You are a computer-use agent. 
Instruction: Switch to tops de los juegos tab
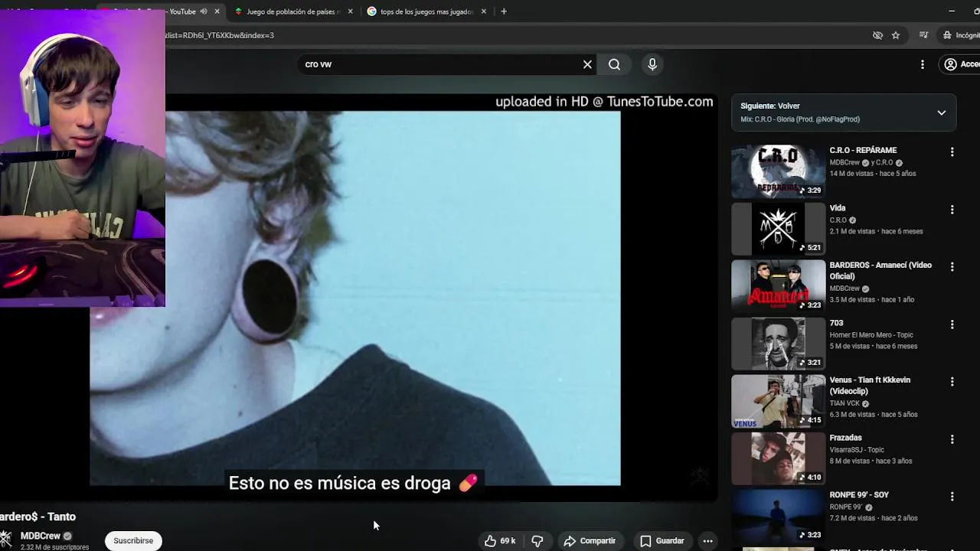[426, 11]
